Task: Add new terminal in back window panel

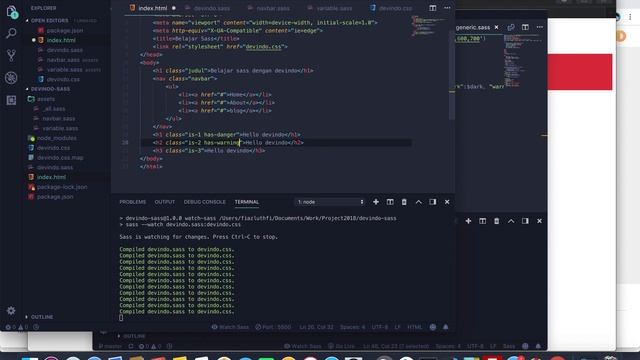Action: [468, 221]
